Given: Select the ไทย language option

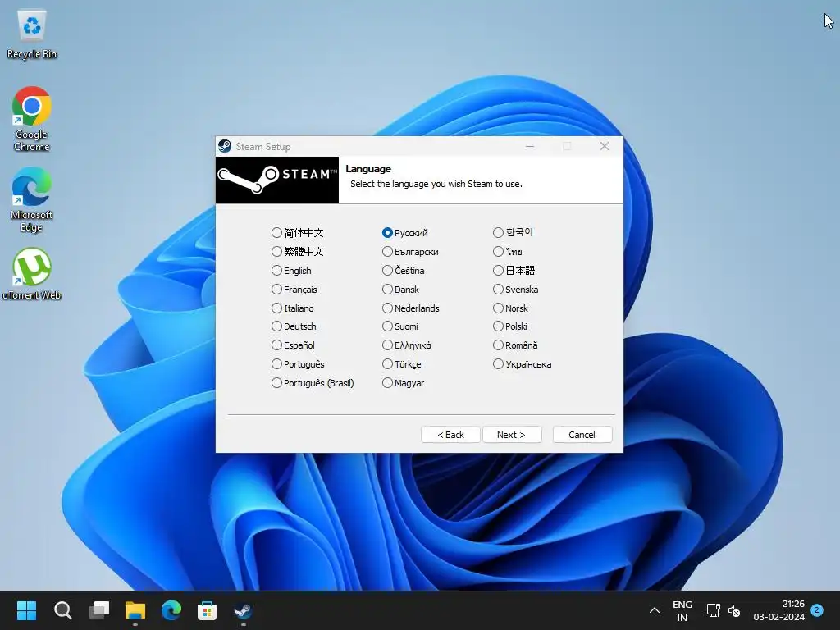Looking at the screenshot, I should point(508,251).
